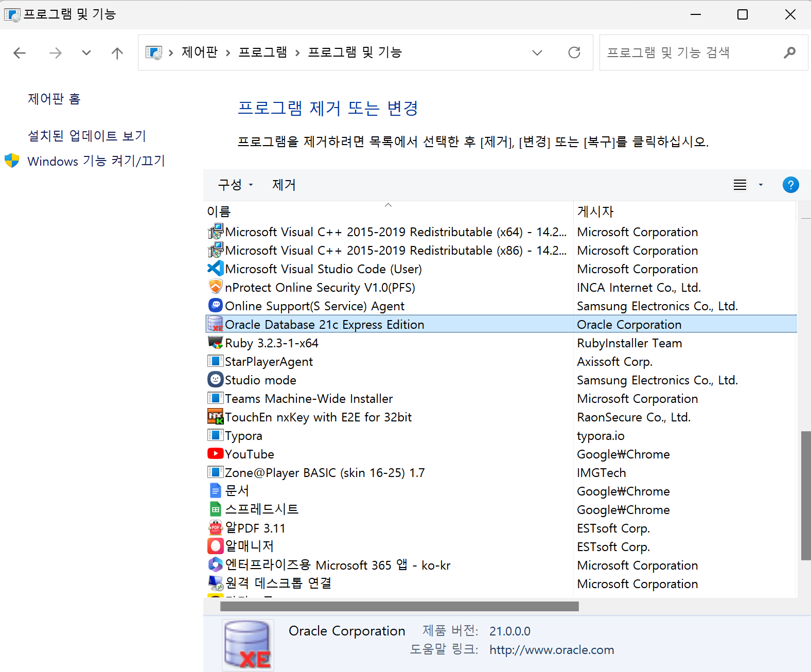Click the 문서 Google Docs icon
The image size is (811, 672).
pyautogui.click(x=216, y=491)
